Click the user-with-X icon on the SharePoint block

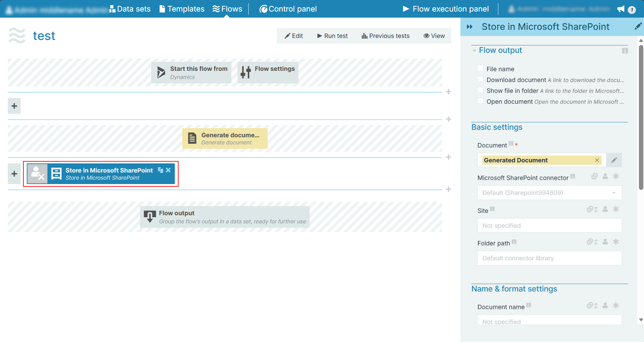(x=37, y=174)
